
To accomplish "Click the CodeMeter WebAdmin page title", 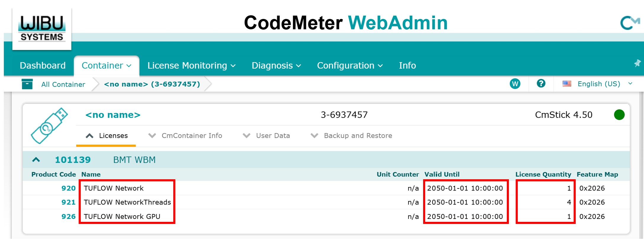I will point(346,23).
